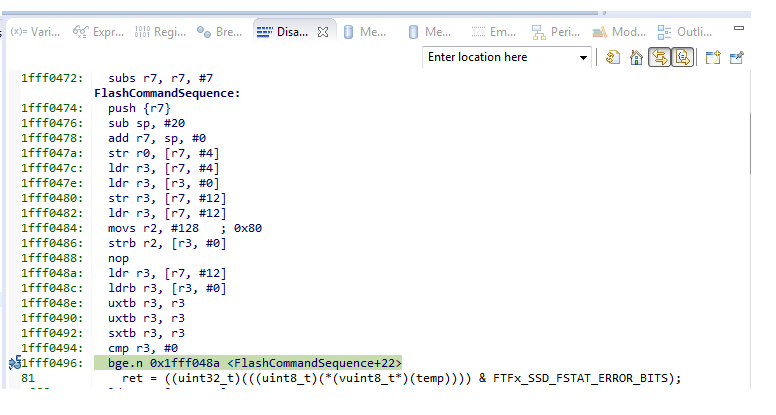Click address 1fff0474 push {r7} line
The height and width of the screenshot is (415, 776).
pyautogui.click(x=96, y=108)
